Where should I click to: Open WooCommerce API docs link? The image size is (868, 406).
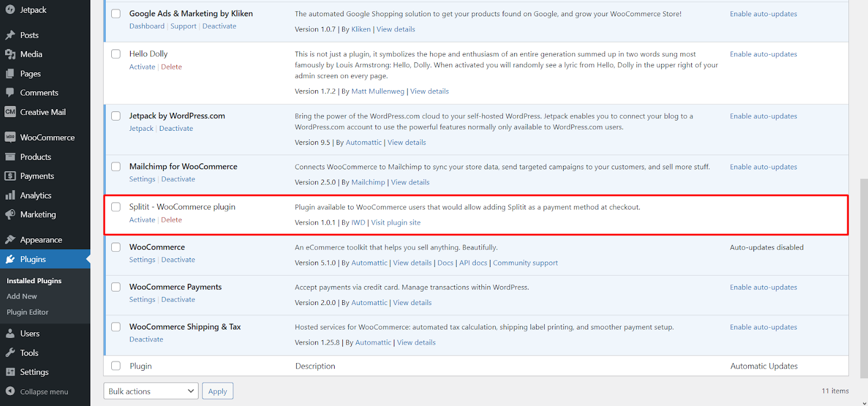tap(473, 263)
